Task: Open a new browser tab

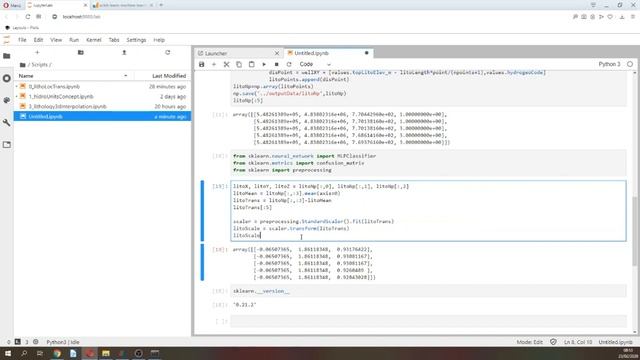Action: coord(161,5)
